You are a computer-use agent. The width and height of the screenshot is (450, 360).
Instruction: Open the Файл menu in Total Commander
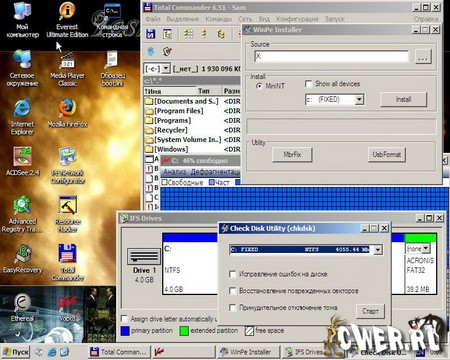click(x=153, y=19)
